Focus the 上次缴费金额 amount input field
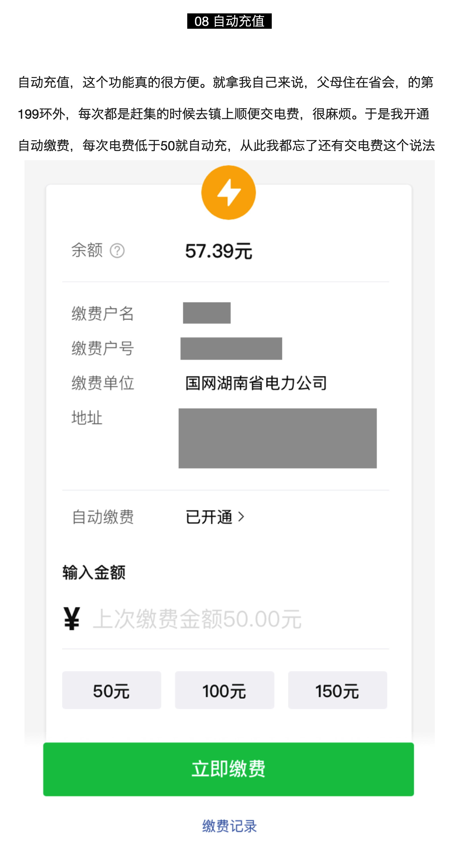 click(x=236, y=619)
